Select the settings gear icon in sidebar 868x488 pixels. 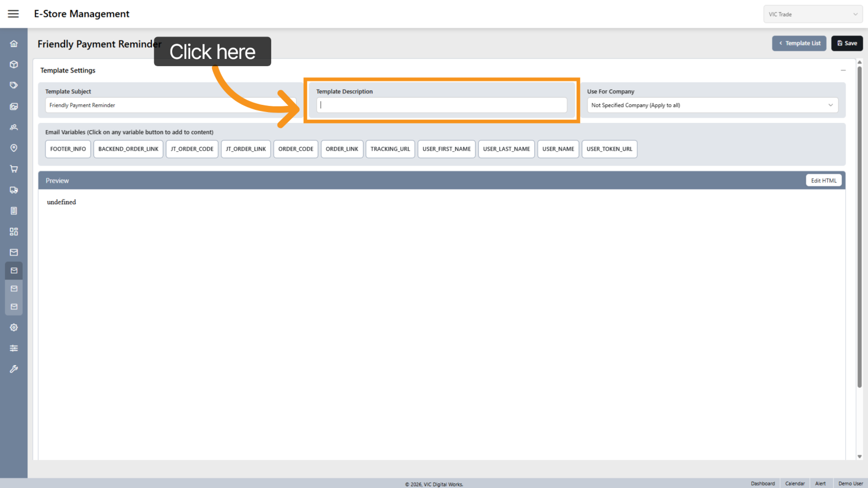[x=13, y=327]
